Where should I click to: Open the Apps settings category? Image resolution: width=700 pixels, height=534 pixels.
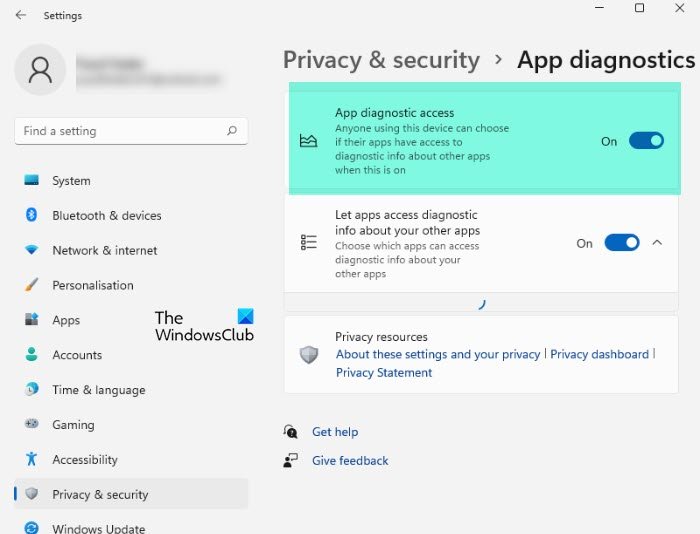coord(66,320)
